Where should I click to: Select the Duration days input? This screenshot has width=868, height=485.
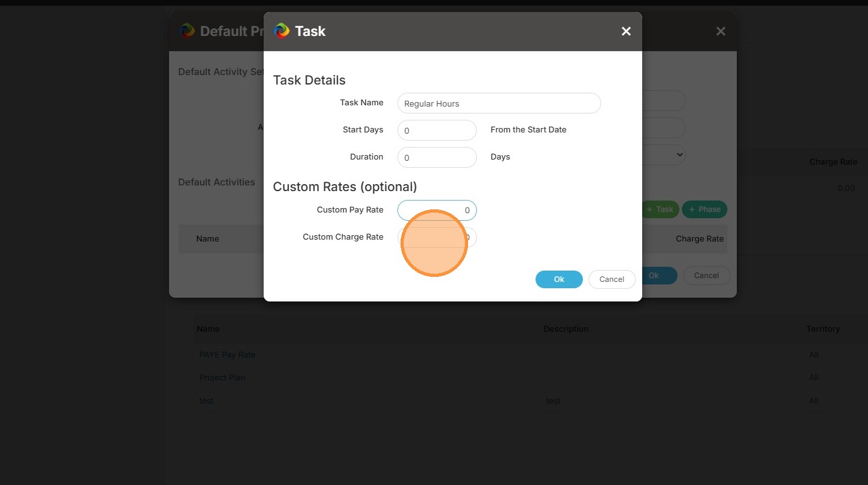click(x=437, y=158)
